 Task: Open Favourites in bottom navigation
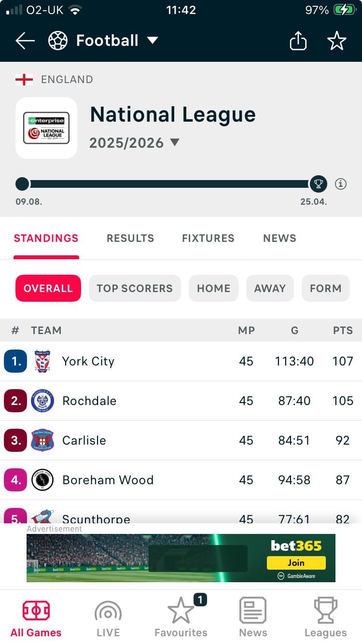point(181,618)
